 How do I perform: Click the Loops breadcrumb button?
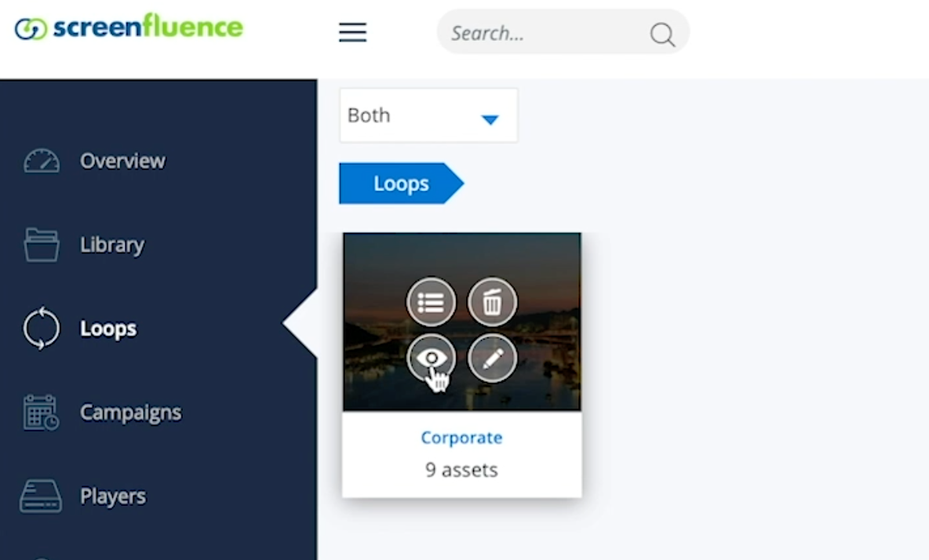(x=401, y=184)
